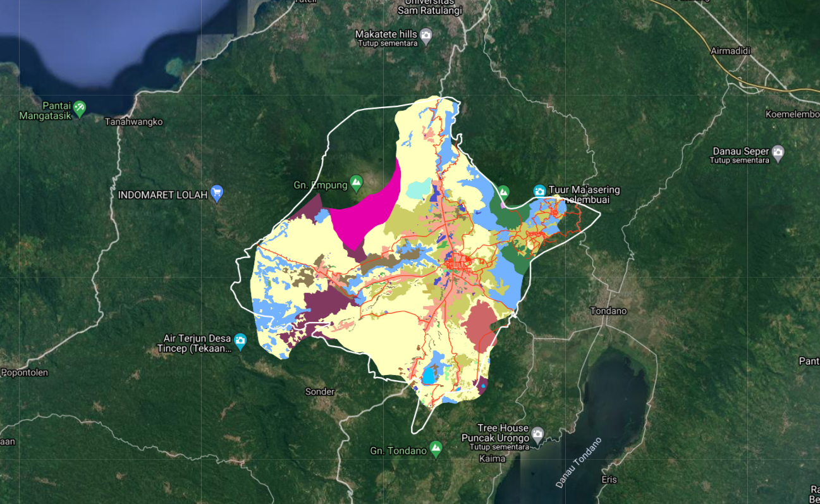Viewport: 820px width, 504px height.
Task: Click the Kaima village label
Action: point(493,458)
